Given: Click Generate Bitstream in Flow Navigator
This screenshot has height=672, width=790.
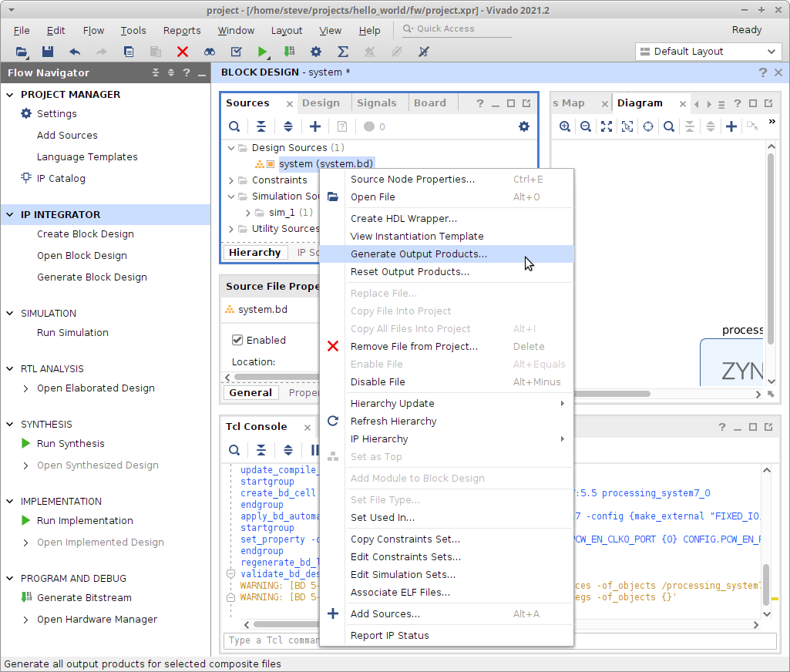Looking at the screenshot, I should [x=84, y=597].
